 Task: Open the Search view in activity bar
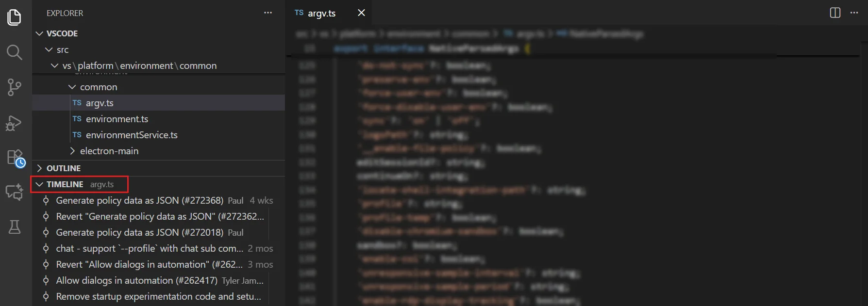point(15,52)
